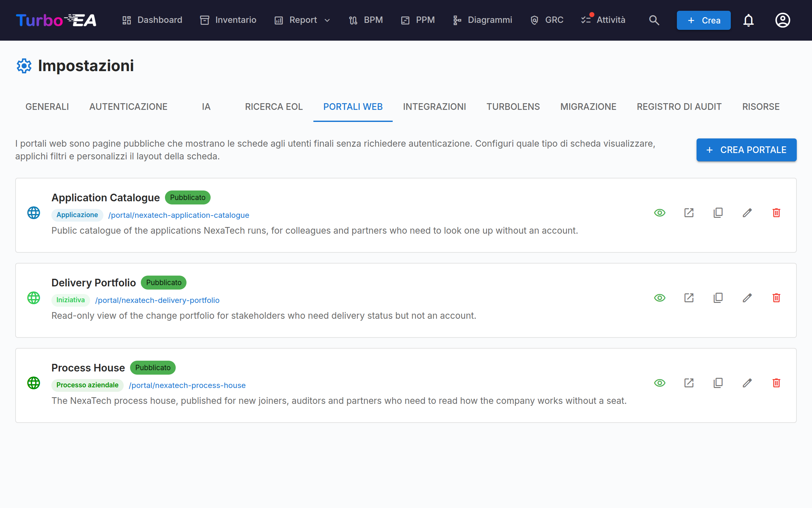This screenshot has height=508, width=812.
Task: Switch to the Integrazioni tab
Action: pos(435,107)
